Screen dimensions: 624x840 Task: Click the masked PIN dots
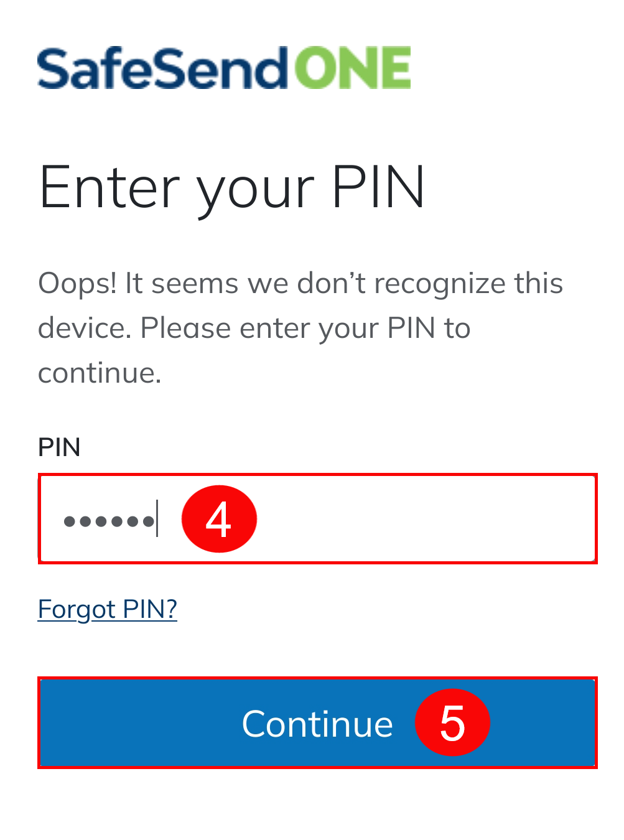(x=109, y=520)
